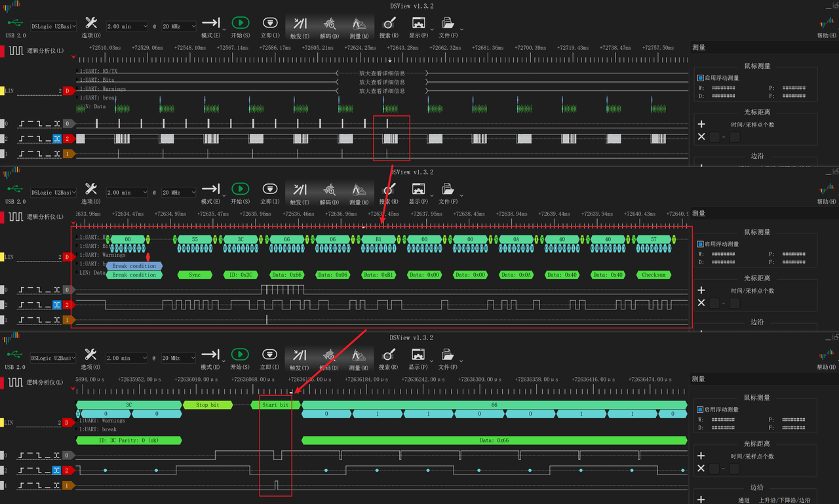Image resolution: width=839 pixels, height=504 pixels.
Task: Toggle 启用浮动测量 checkbox in the middle window
Action: click(700, 244)
